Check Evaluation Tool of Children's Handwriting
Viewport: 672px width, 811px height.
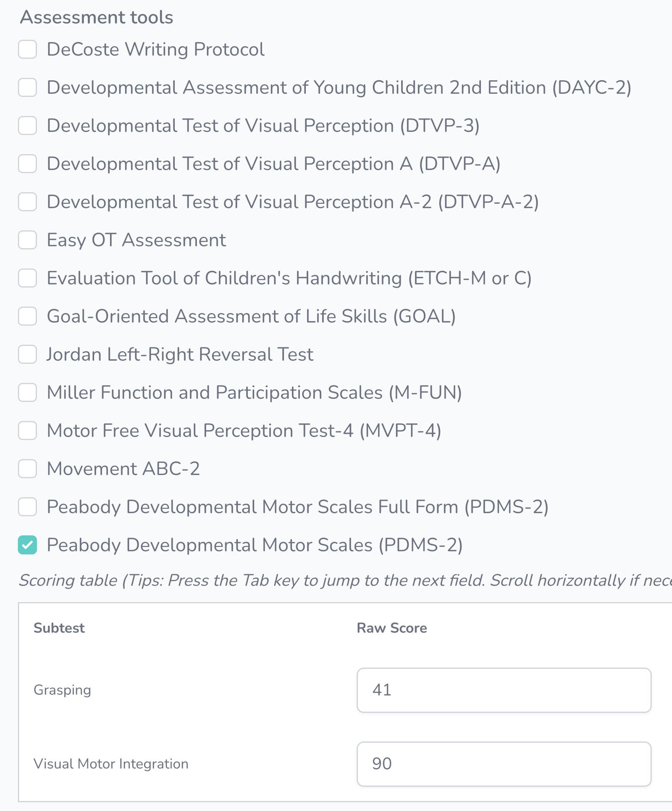[27, 278]
